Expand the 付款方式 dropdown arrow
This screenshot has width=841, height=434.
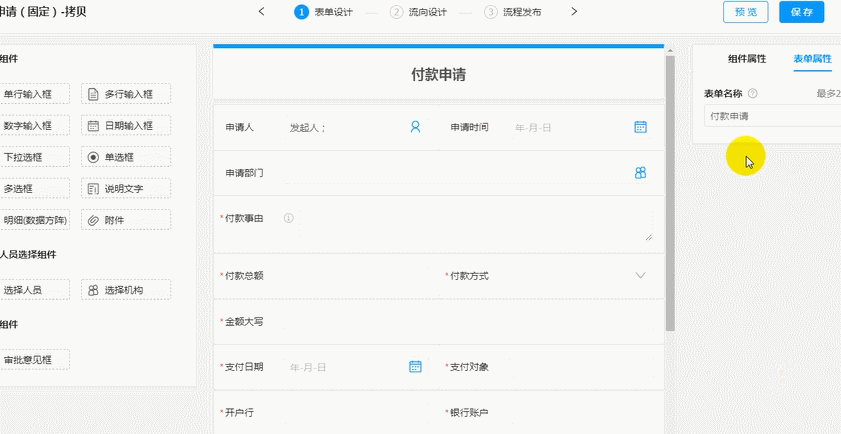(640, 275)
